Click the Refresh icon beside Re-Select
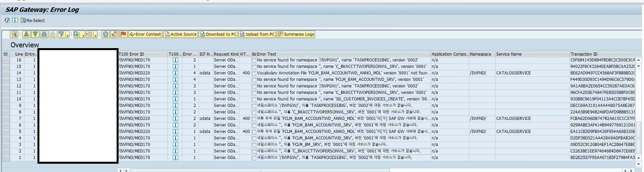644x172 pixels. (7, 21)
